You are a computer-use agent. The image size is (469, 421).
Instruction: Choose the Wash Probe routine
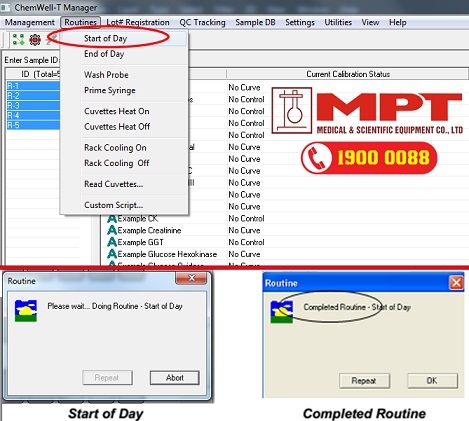click(106, 75)
